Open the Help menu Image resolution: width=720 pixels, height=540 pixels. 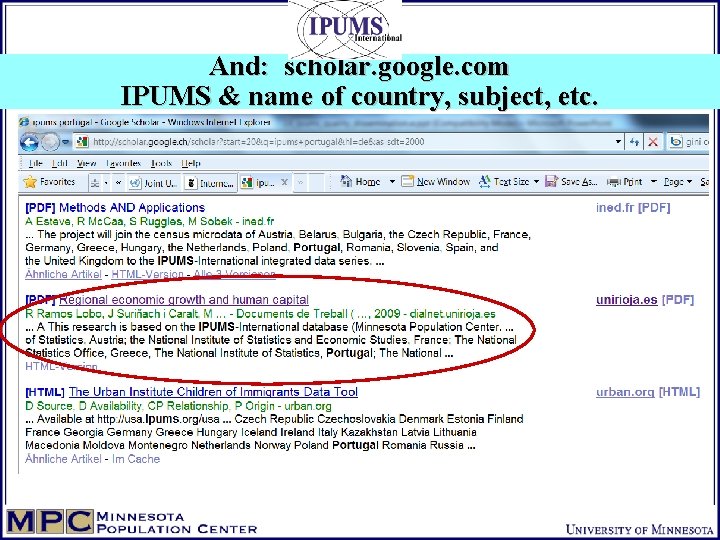(x=191, y=163)
